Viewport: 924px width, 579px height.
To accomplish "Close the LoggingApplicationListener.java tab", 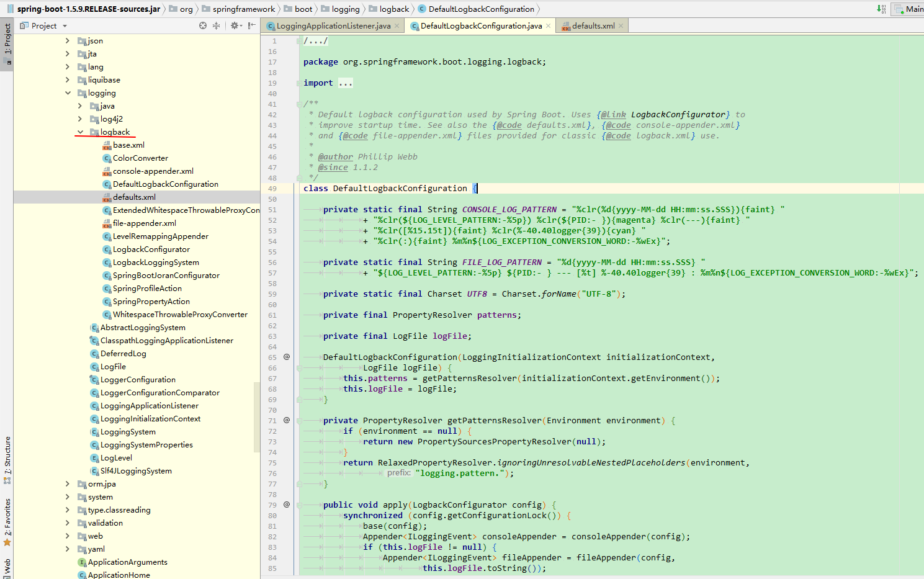I will (x=397, y=25).
